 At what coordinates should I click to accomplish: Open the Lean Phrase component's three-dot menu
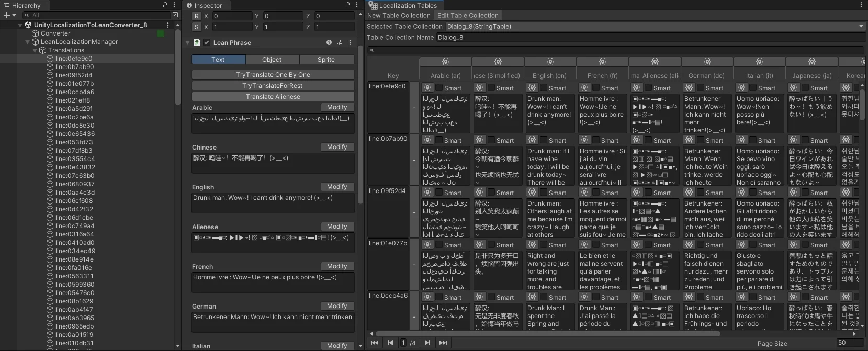click(x=350, y=42)
